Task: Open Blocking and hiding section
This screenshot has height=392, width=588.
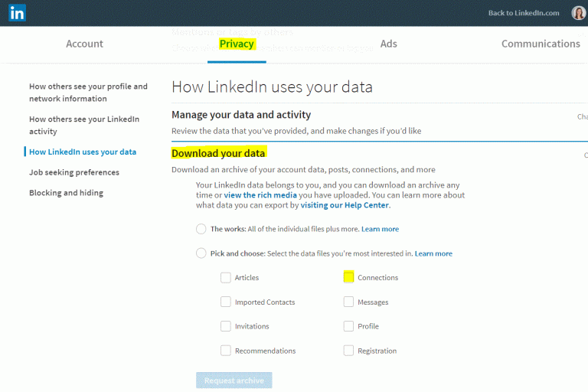Action: [67, 193]
